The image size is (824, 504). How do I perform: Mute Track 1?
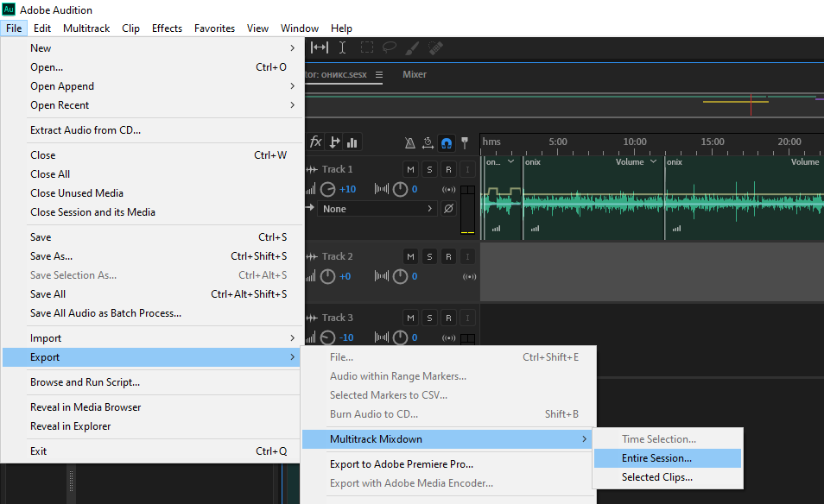click(x=410, y=169)
